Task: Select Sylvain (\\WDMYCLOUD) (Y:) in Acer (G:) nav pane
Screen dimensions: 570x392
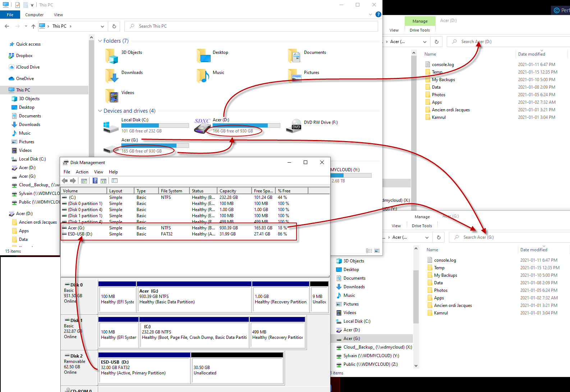Action: point(371,356)
